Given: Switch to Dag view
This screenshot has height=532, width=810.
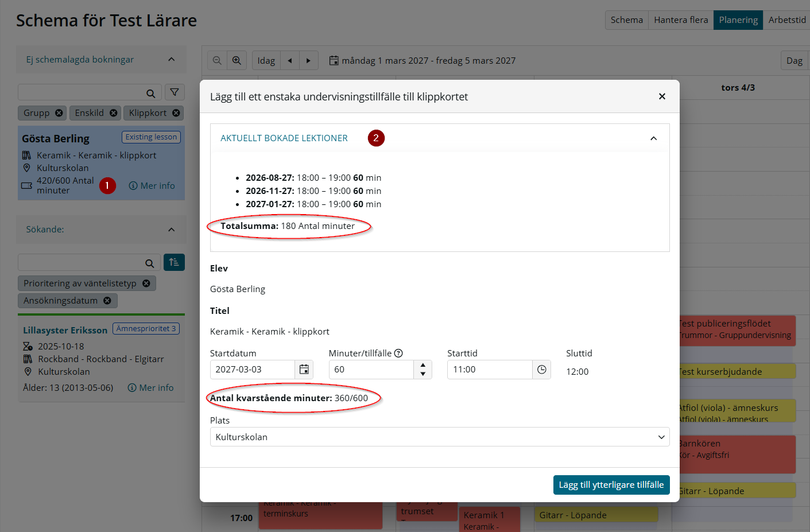Looking at the screenshot, I should coord(795,60).
